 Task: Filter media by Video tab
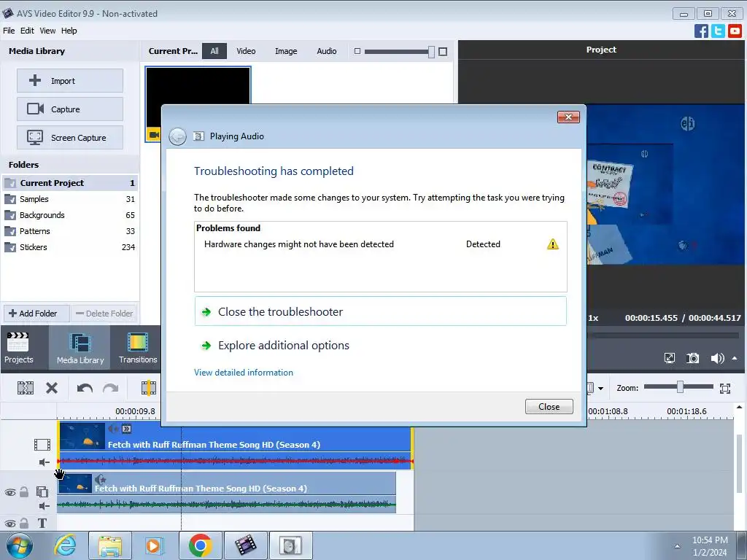[x=246, y=51]
